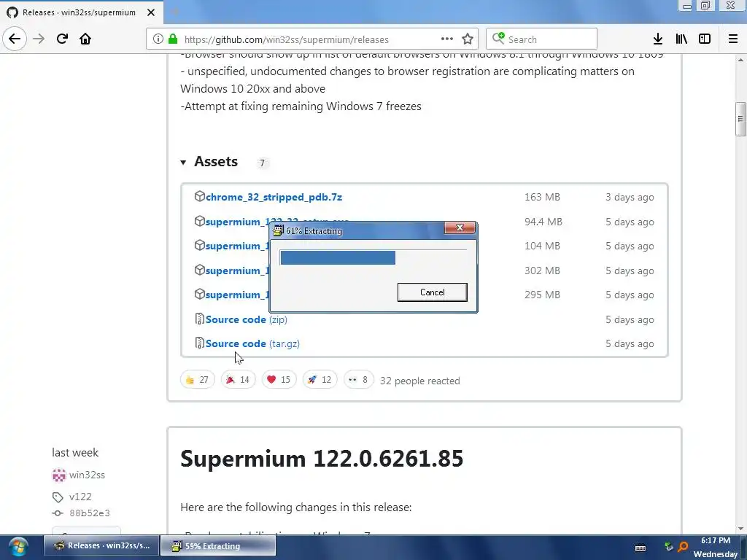
Task: Open the Library bookshelf icon
Action: (x=681, y=39)
